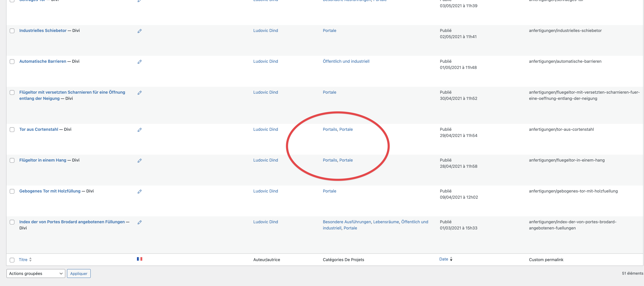Image resolution: width=644 pixels, height=286 pixels.
Task: Click pencil icon for Gebogenes Tor mit Holzfüllung
Action: pyautogui.click(x=139, y=192)
